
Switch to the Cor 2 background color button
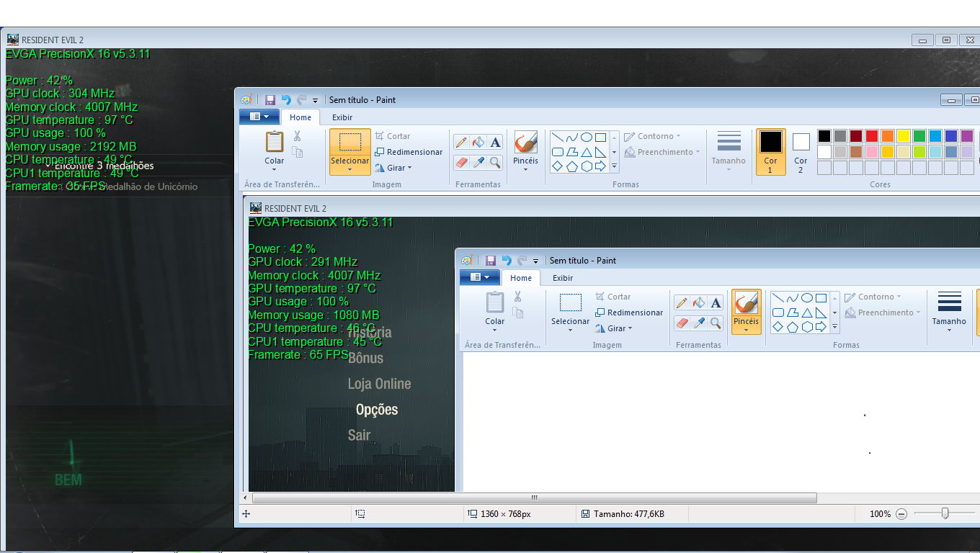coord(801,152)
